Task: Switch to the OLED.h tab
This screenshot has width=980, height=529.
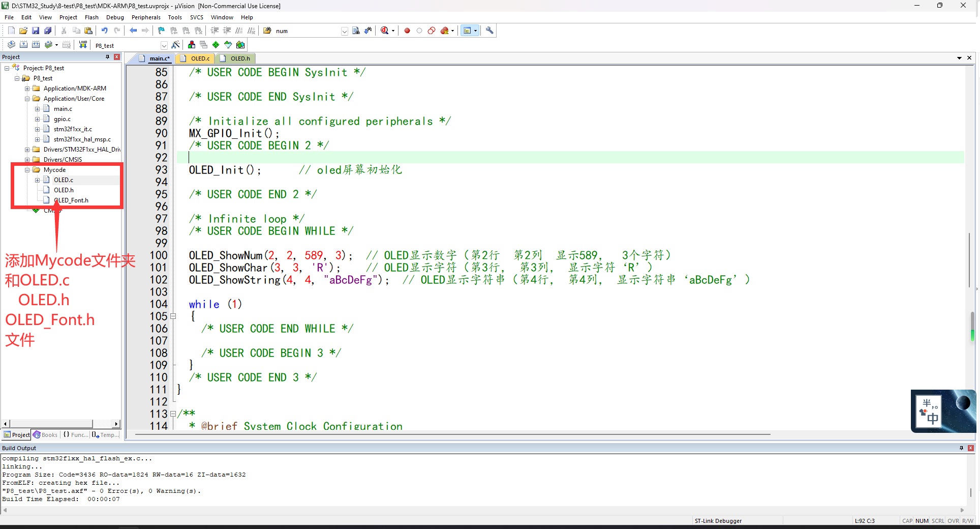Action: pyautogui.click(x=235, y=58)
